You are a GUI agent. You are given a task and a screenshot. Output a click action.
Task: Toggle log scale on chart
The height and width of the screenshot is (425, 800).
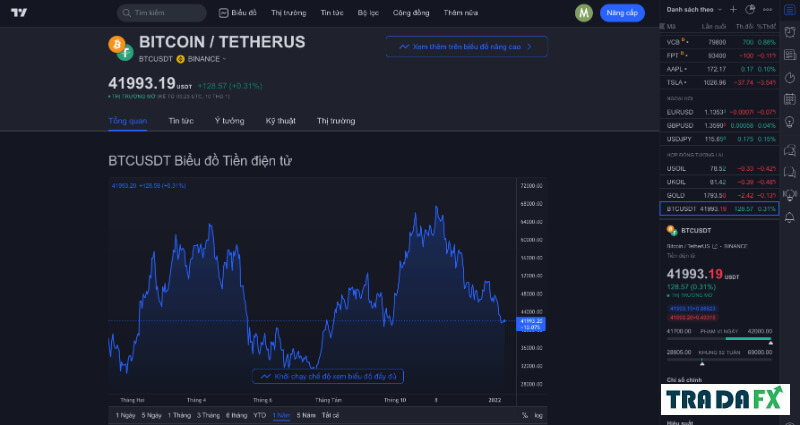pyautogui.click(x=538, y=415)
